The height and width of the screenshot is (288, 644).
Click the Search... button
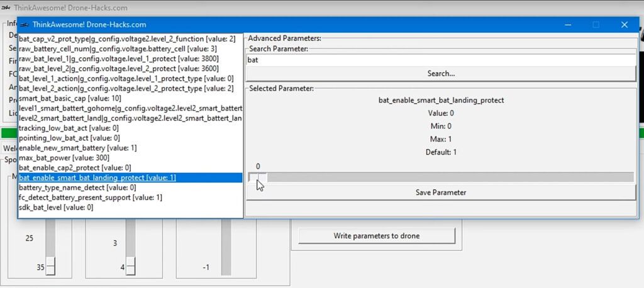coord(441,74)
